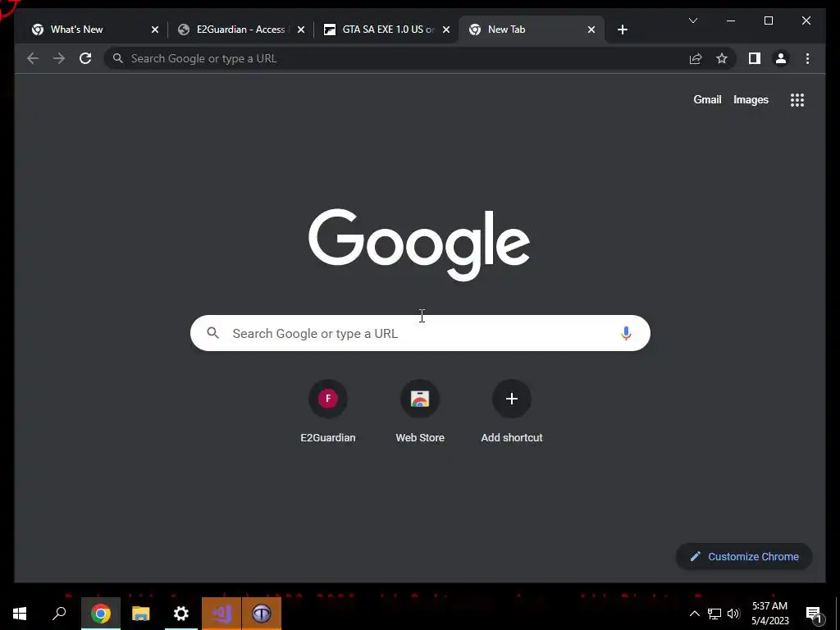This screenshot has height=630, width=840.
Task: Click the Chrome taskbar icon
Action: [101, 614]
